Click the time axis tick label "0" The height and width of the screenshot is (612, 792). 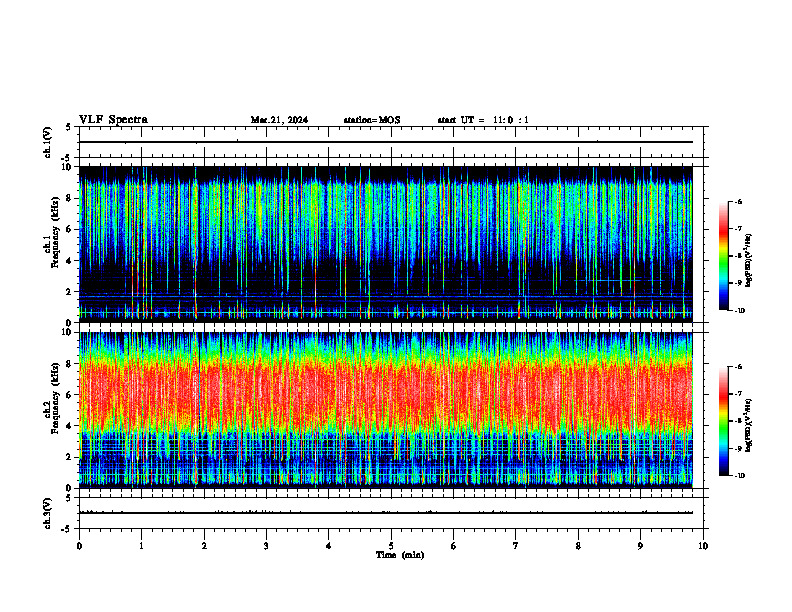click(79, 546)
